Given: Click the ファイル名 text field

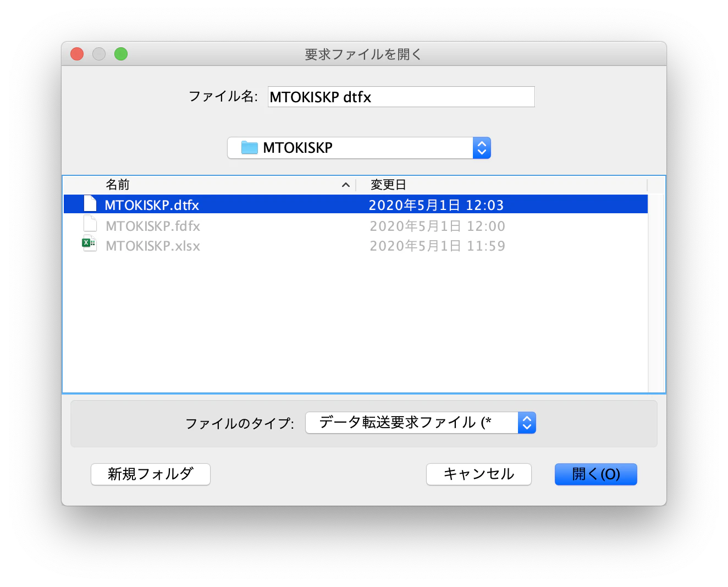Looking at the screenshot, I should pyautogui.click(x=401, y=97).
